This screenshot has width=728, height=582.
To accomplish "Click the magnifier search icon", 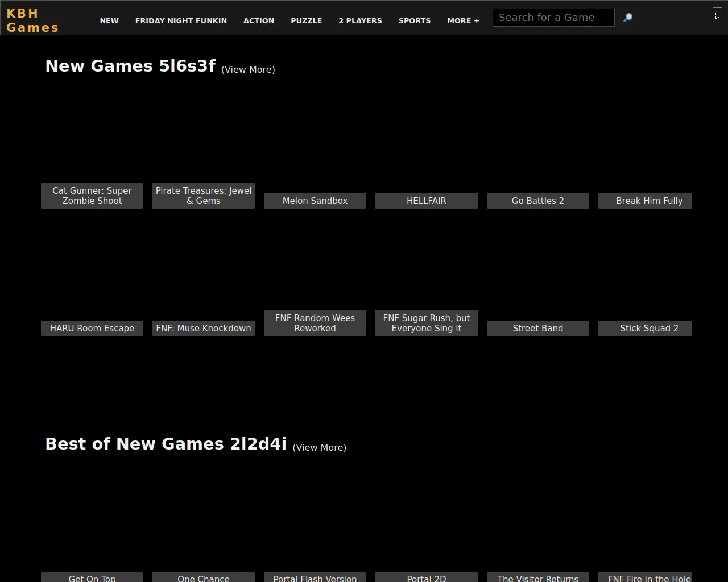I will point(628,18).
